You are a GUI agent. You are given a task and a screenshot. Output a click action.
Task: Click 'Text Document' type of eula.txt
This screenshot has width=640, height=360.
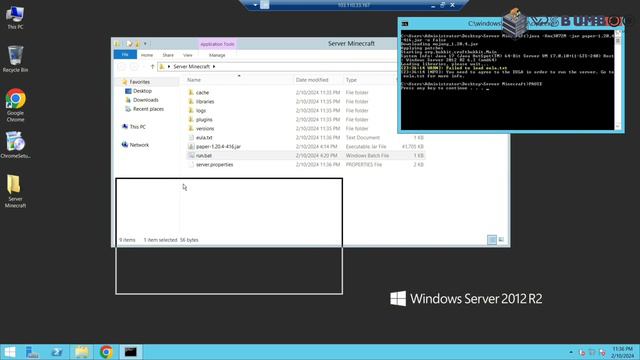pos(362,138)
